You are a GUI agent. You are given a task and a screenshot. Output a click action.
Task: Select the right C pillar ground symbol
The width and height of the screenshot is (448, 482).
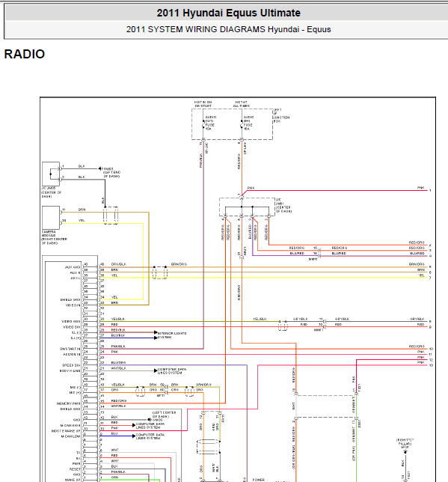(x=405, y=451)
